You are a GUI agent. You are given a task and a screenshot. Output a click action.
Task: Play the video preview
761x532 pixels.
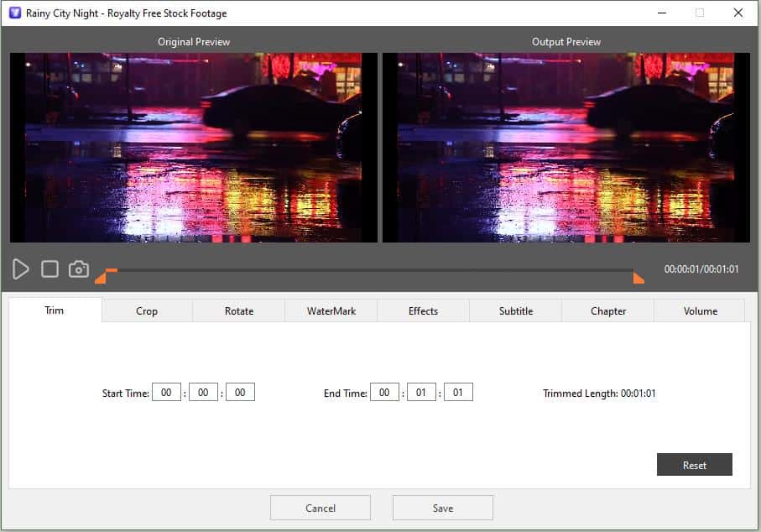[x=20, y=269]
